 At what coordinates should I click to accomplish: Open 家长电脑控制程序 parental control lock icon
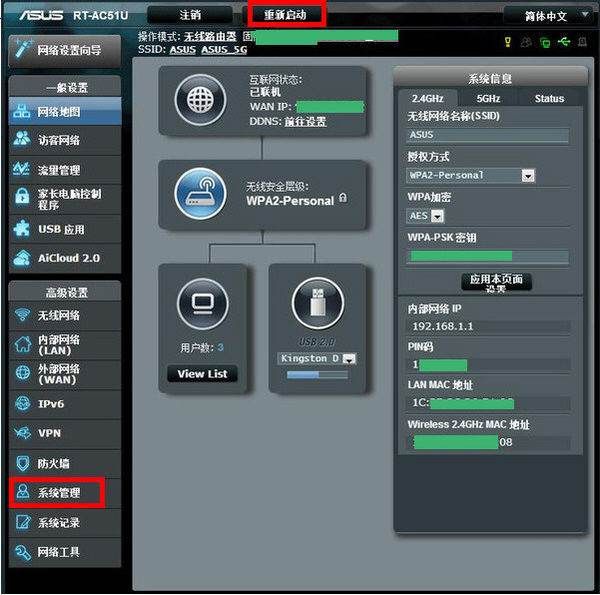tap(22, 197)
